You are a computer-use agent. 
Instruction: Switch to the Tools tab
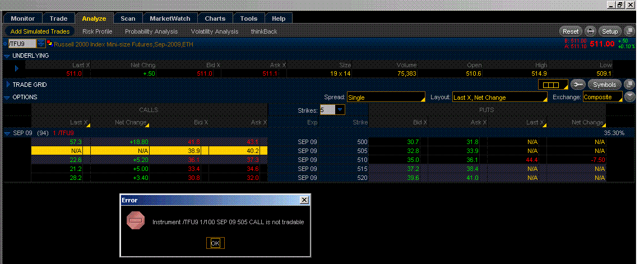click(249, 18)
